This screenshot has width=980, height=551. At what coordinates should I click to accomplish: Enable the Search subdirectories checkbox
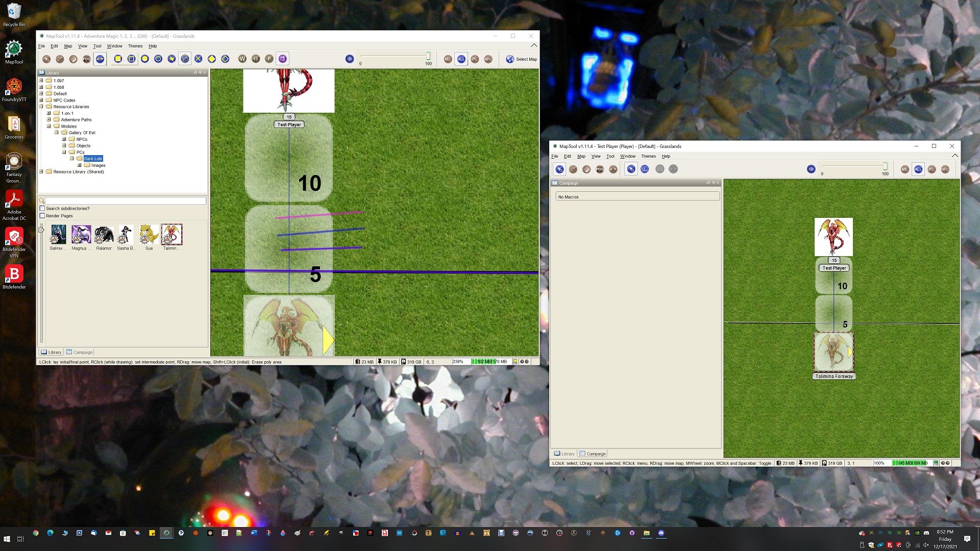coord(42,208)
